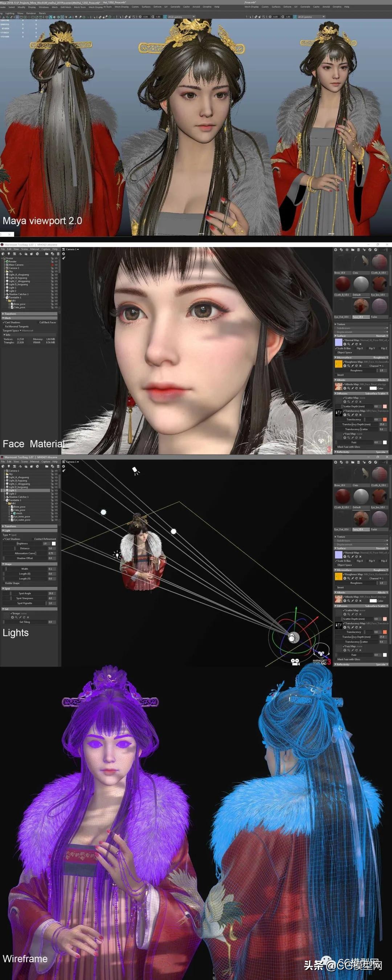Collapse the Mesh section
This screenshot has height=980, width=392.
(29, 318)
